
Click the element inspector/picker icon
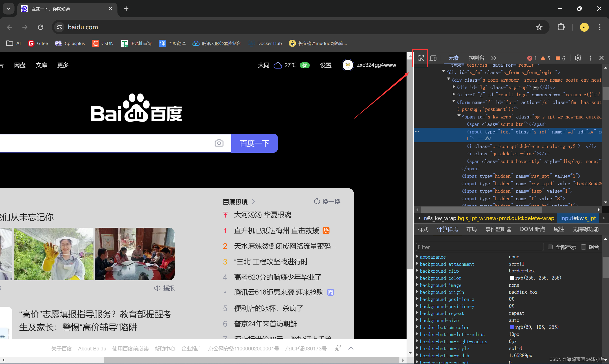coord(420,58)
